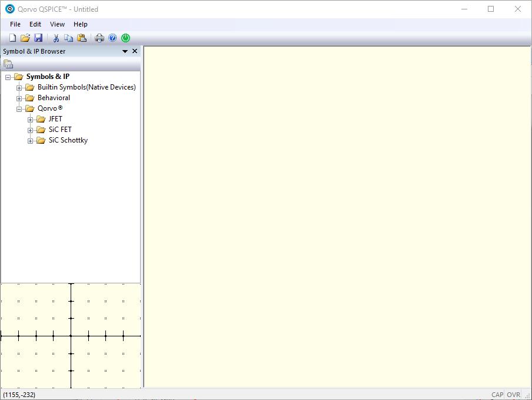Click the green power update icon
Viewport: 532px width, 400px height.
(125, 38)
